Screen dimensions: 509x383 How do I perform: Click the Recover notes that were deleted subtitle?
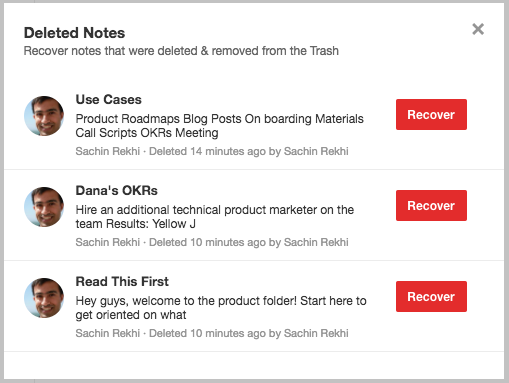181,51
